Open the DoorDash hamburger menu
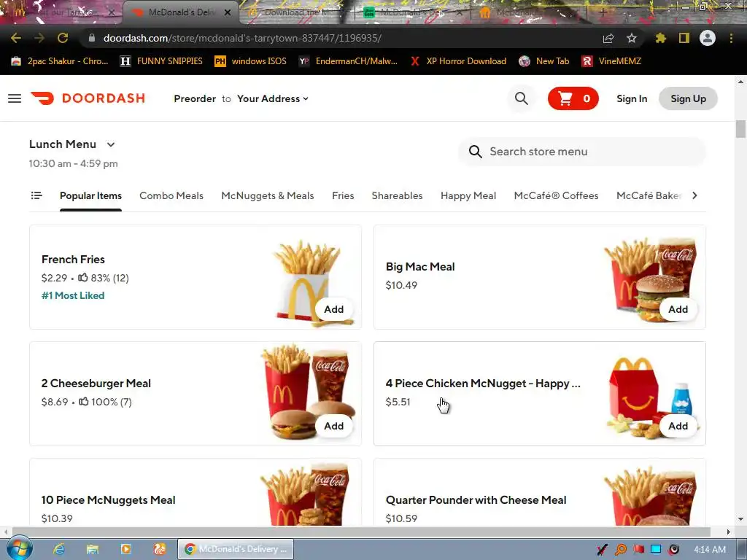 coord(15,98)
